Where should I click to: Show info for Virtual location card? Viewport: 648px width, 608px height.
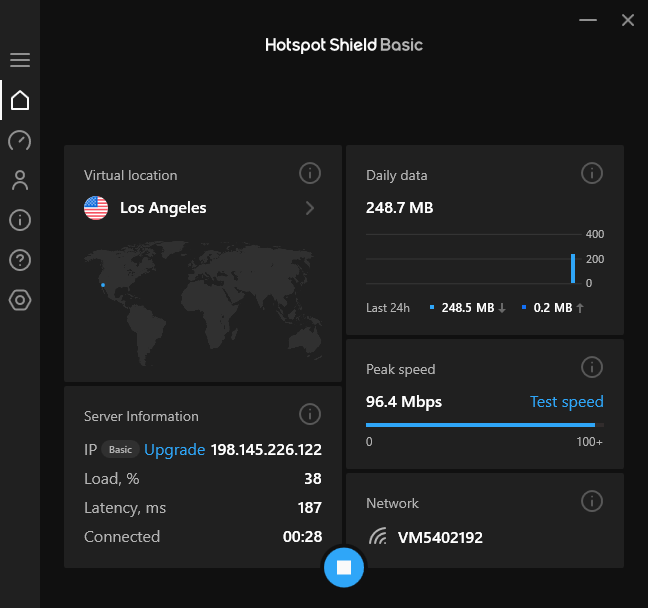coord(310,173)
